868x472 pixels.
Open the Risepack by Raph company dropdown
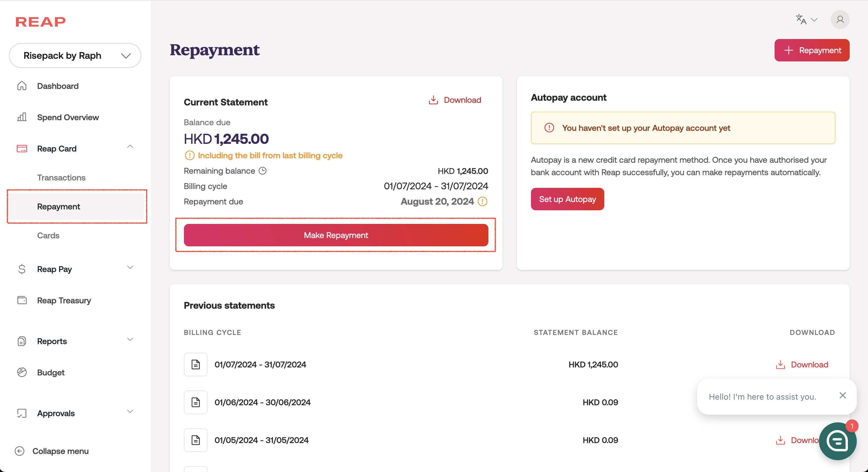pos(75,56)
